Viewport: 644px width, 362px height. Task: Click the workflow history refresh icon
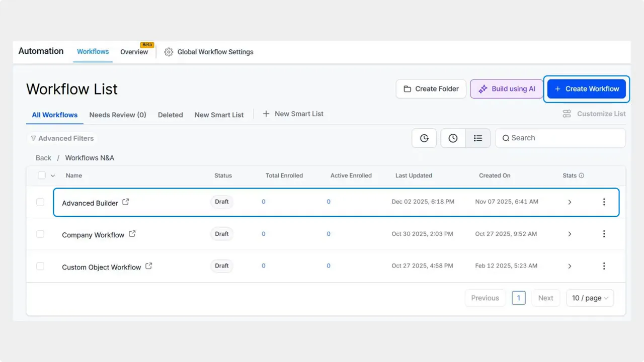tap(424, 138)
